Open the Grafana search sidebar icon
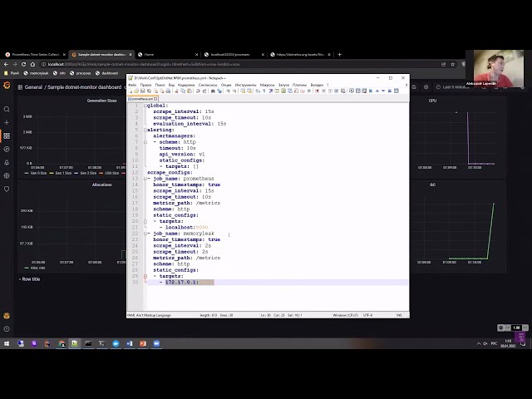The width and height of the screenshot is (532, 399). click(7, 109)
